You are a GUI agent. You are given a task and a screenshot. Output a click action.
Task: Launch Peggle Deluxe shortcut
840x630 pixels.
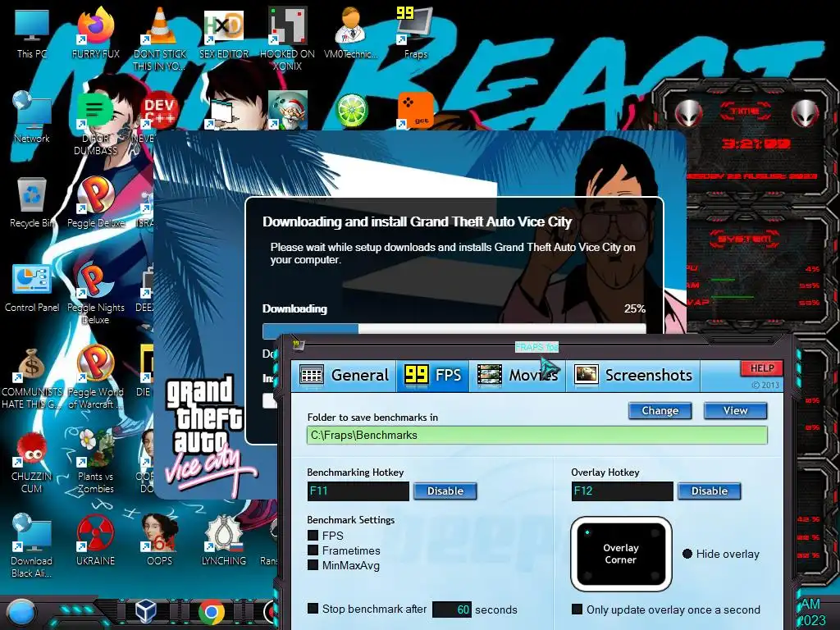[95, 203]
